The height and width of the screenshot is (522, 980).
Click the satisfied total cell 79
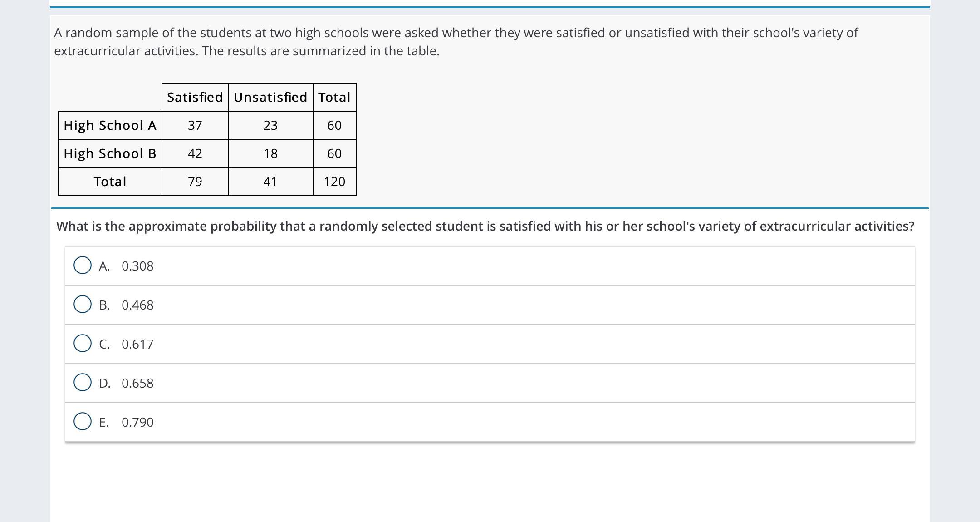195,182
